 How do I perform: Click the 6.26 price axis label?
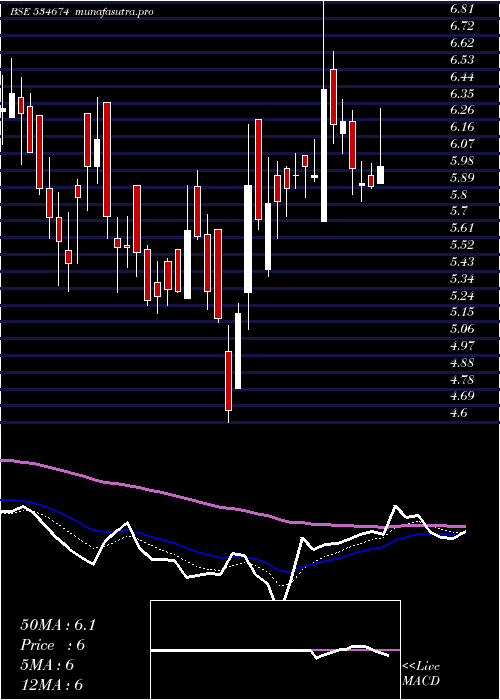point(462,110)
